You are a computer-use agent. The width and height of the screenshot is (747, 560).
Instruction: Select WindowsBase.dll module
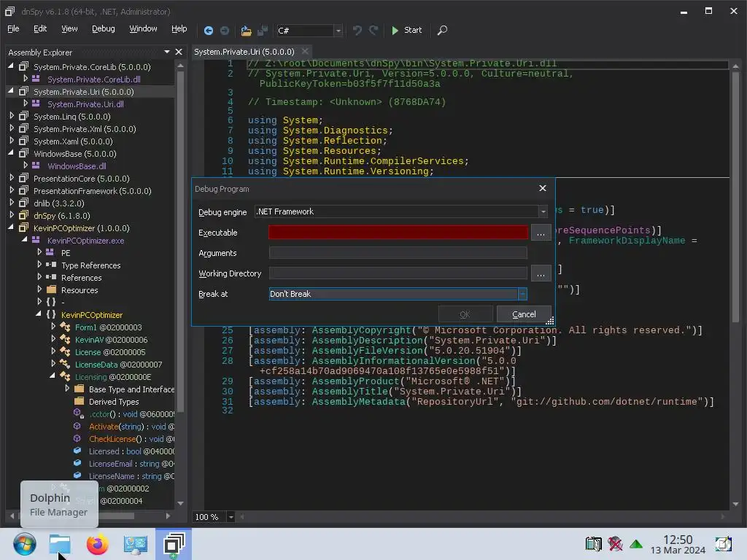pos(77,166)
